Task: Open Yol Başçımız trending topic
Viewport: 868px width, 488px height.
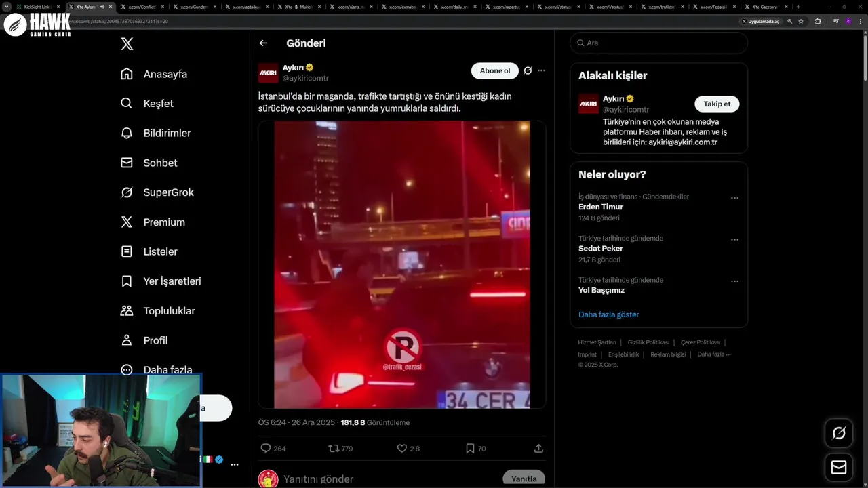Action: pos(601,290)
